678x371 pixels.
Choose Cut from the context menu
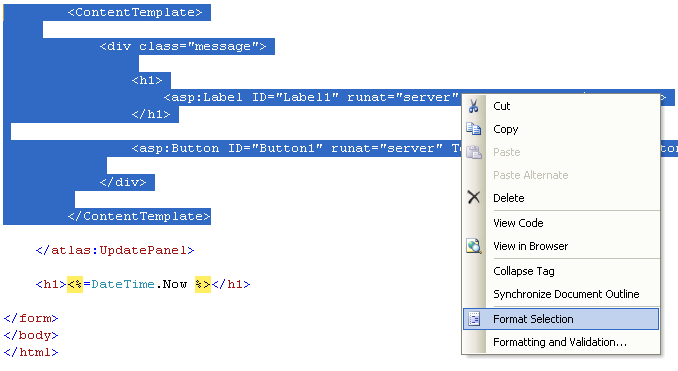[561, 106]
